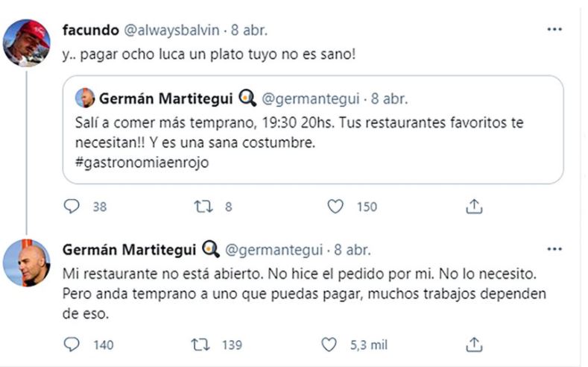This screenshot has width=588, height=367.
Task: Open more options on Germán Martitegui's reply
Action: 554,248
